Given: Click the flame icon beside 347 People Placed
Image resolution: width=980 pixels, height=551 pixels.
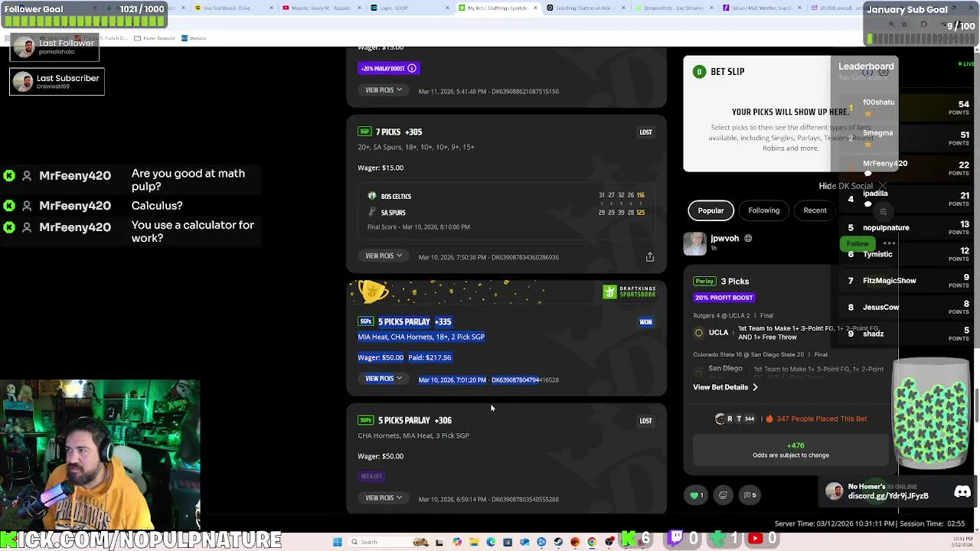Looking at the screenshot, I should tap(769, 419).
